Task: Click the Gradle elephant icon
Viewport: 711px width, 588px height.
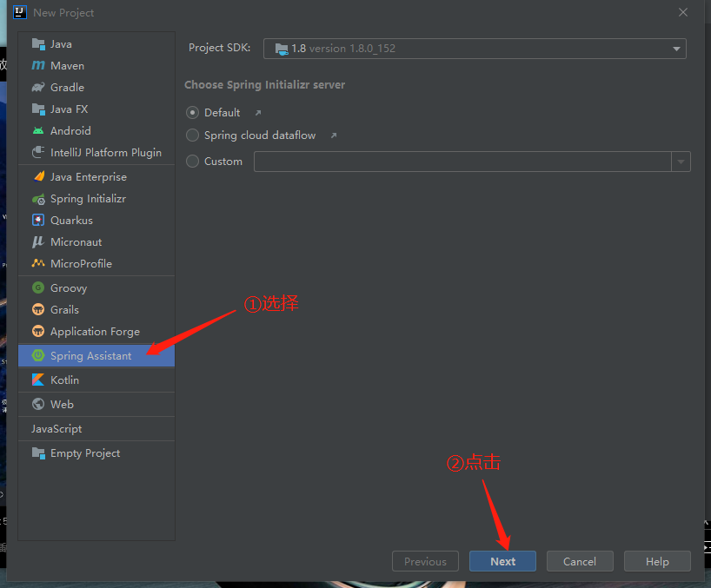Action: [x=38, y=88]
